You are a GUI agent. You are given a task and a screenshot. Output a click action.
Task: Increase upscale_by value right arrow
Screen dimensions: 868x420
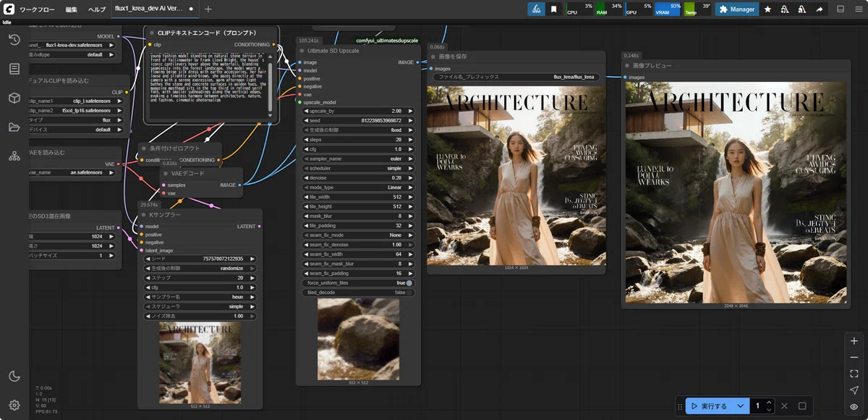[410, 111]
